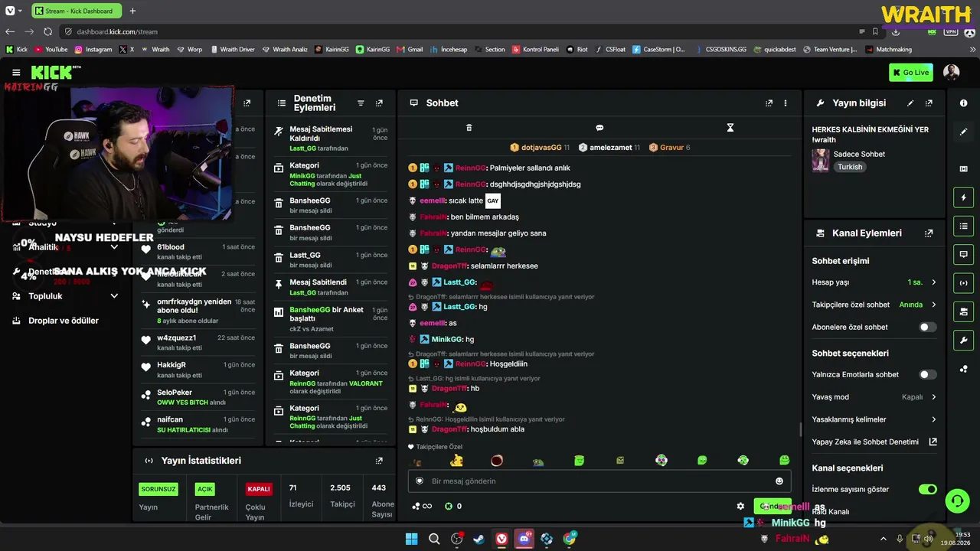Toggle Yalnızca Emotlarla sohbet switch

pos(927,375)
